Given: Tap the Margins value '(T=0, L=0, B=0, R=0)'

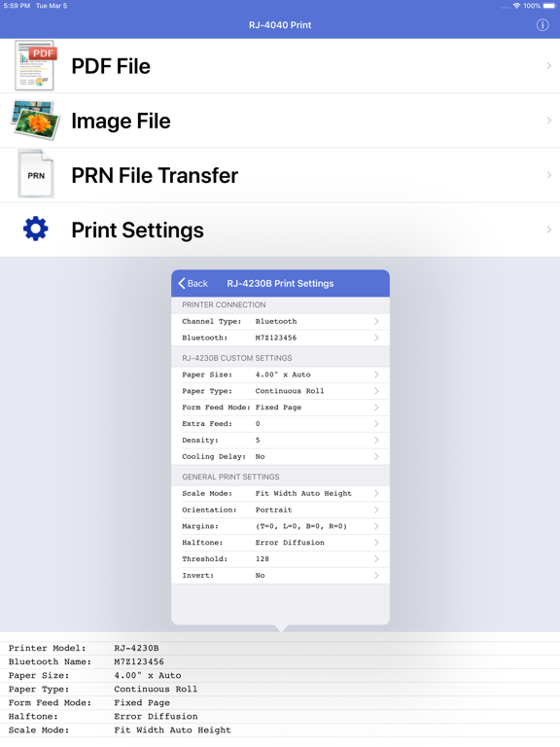Looking at the screenshot, I should tap(301, 526).
